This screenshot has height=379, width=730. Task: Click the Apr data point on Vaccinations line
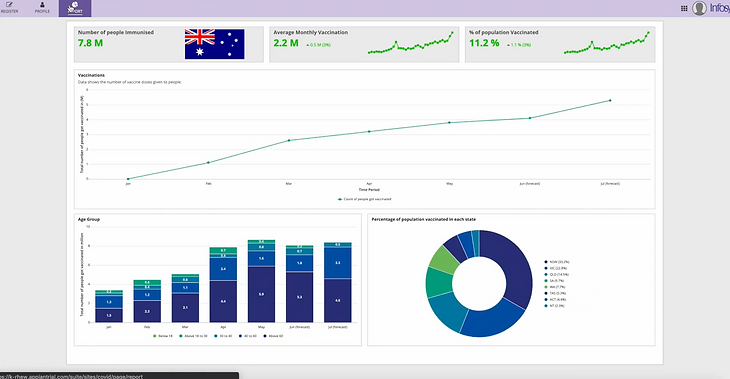pos(369,131)
